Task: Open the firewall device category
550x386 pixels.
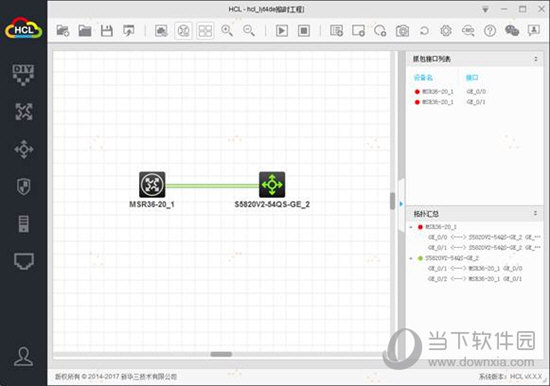Action: (x=24, y=186)
